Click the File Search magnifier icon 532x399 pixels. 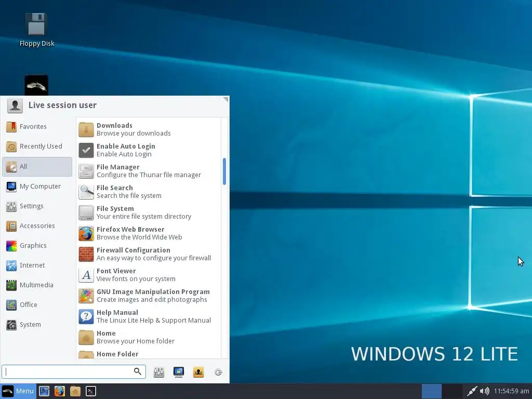point(86,192)
